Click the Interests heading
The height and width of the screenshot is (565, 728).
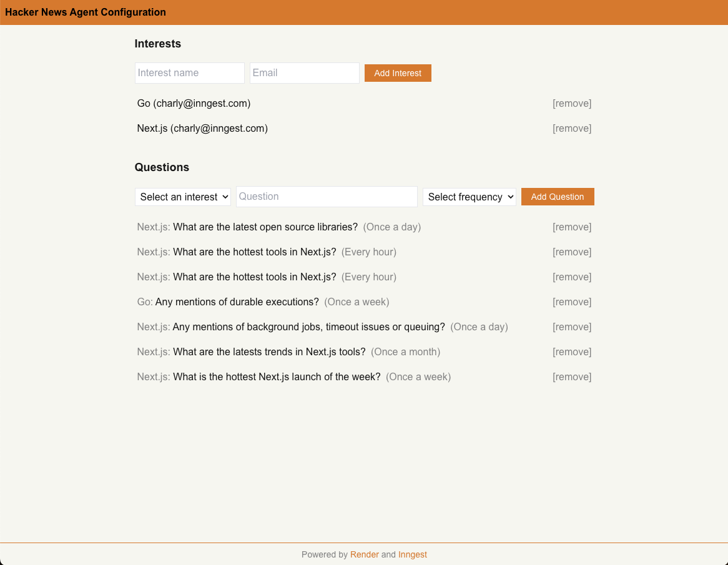(158, 44)
